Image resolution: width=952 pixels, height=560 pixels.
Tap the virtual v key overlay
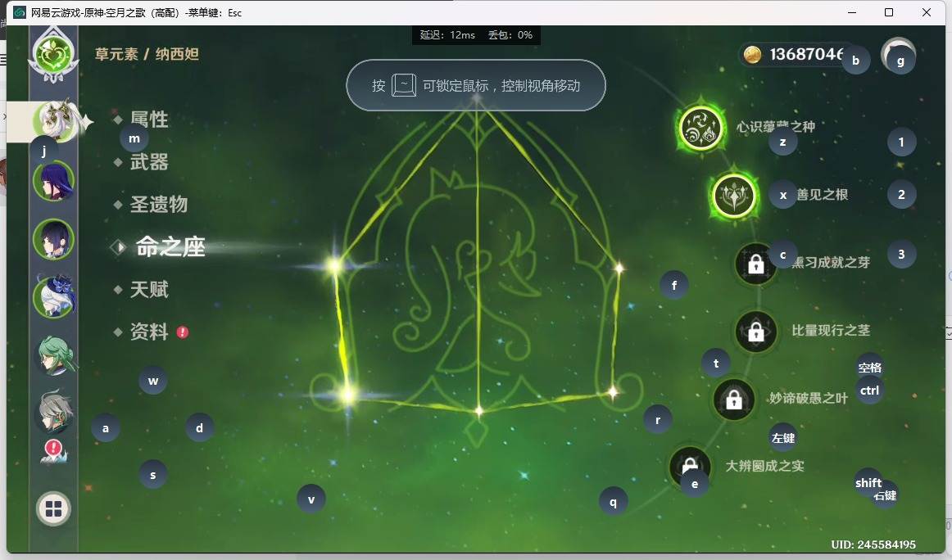pyautogui.click(x=311, y=499)
